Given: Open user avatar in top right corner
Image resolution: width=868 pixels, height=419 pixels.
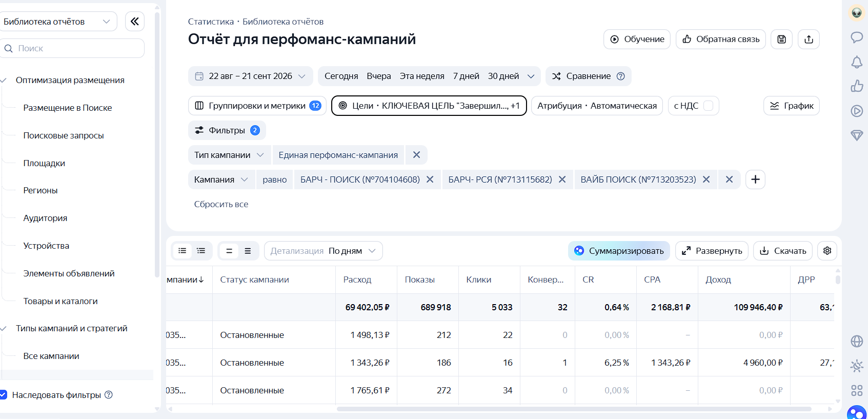Looking at the screenshot, I should (857, 13).
